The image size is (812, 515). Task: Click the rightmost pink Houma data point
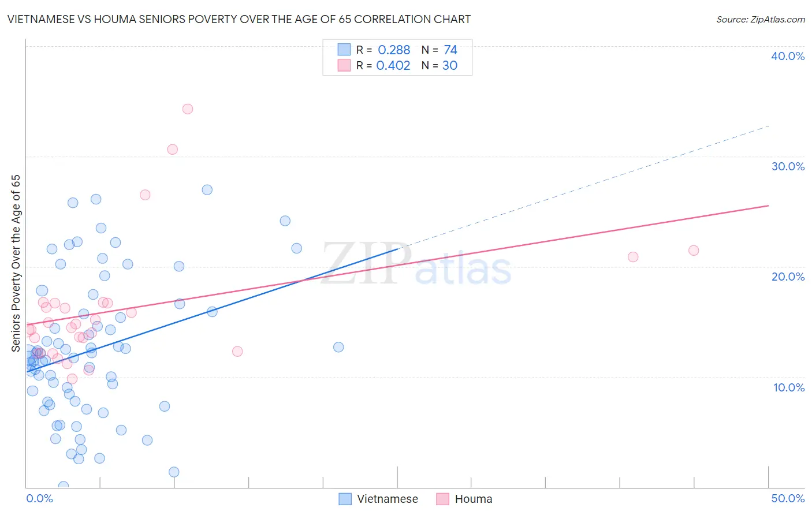pos(694,250)
